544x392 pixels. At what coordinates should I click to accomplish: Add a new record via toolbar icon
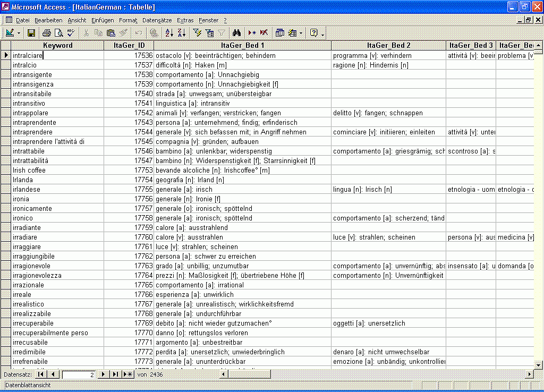tap(252, 33)
